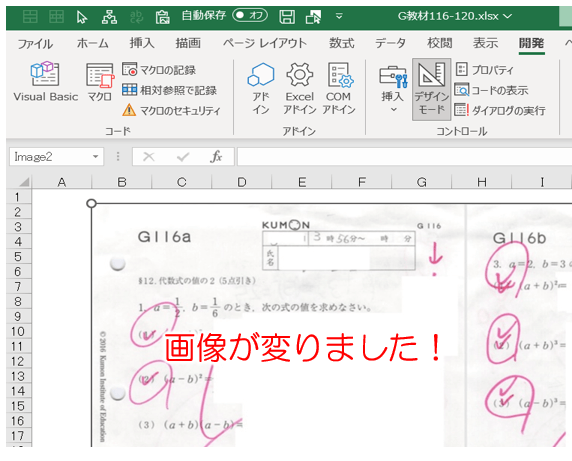This screenshot has width=572, height=461.
Task: Select row 10 header
Action: [17, 332]
